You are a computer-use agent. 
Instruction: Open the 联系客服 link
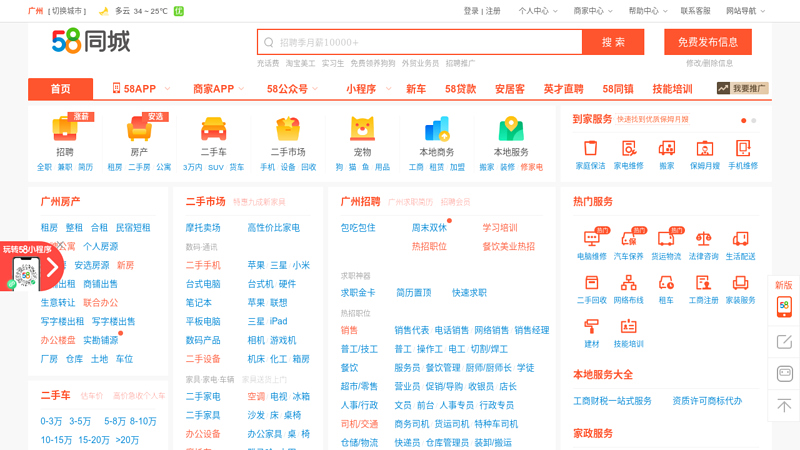[695, 11]
